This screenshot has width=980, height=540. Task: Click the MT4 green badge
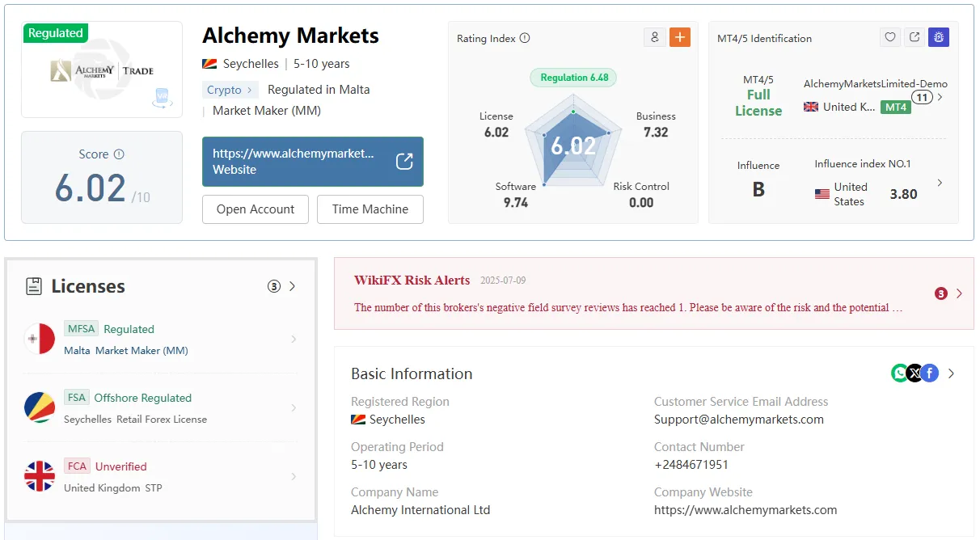[x=895, y=107]
